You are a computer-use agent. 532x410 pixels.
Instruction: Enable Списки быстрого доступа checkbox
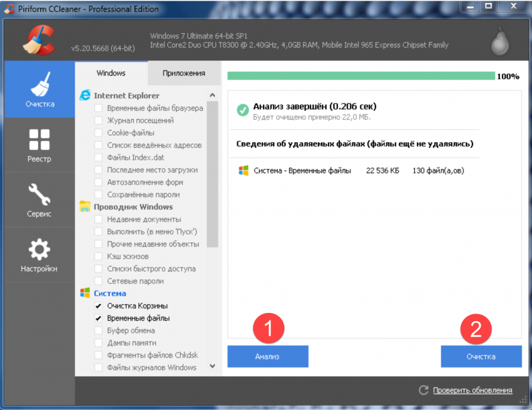click(x=98, y=269)
